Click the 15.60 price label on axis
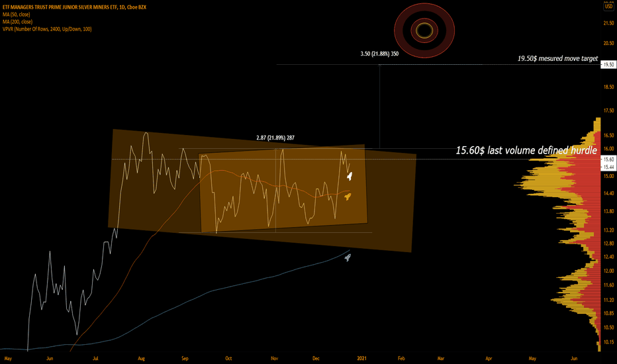The height and width of the screenshot is (364, 617). [x=609, y=159]
